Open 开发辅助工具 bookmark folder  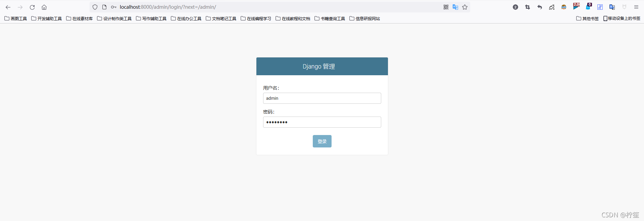click(x=47, y=18)
